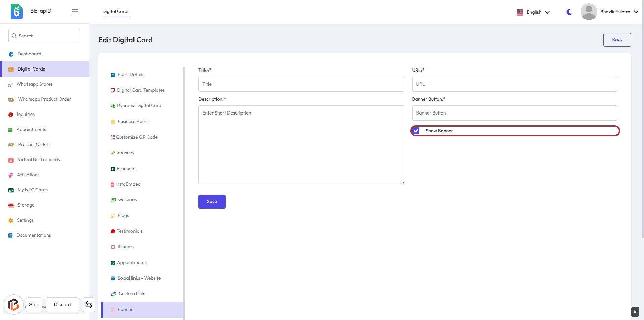The height and width of the screenshot is (320, 644).
Task: Click the hamburger menu icon
Action: pyautogui.click(x=75, y=12)
